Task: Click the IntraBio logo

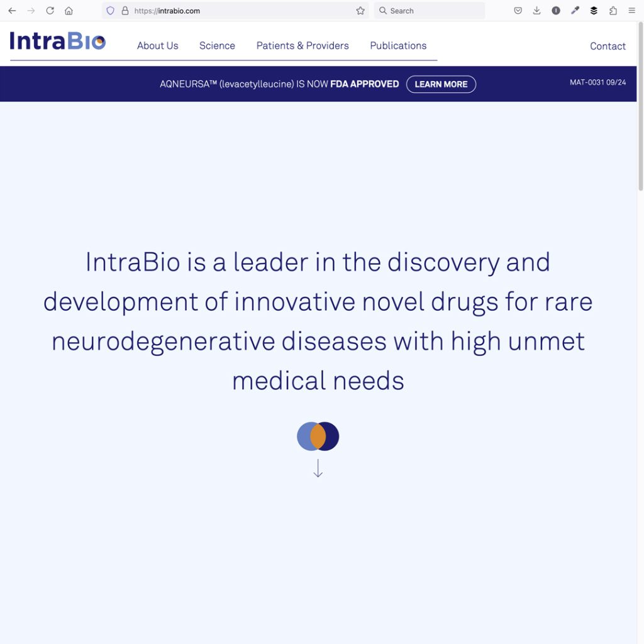Action: tap(58, 42)
